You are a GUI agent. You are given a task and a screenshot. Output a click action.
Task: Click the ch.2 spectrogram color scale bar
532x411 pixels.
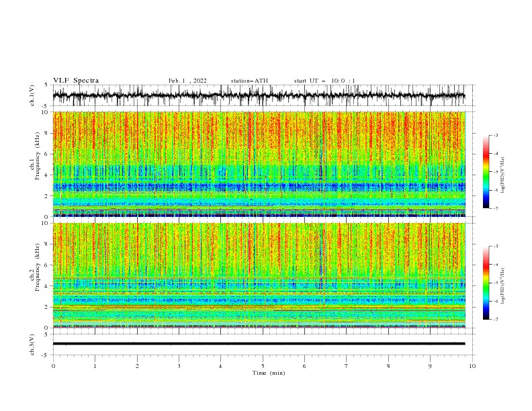coord(486,283)
